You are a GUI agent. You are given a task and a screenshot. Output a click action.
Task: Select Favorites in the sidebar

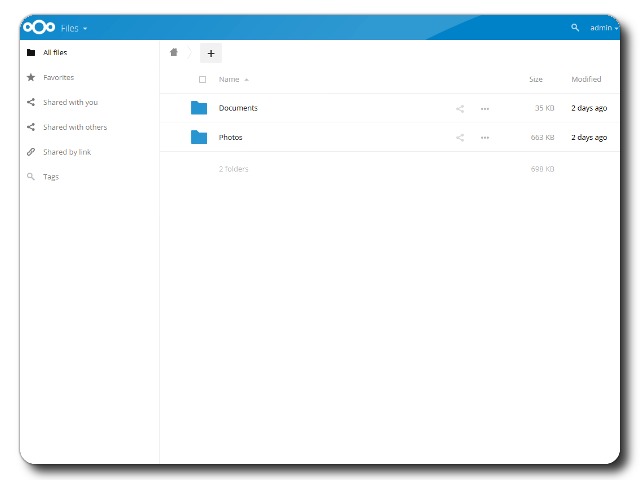tap(58, 77)
